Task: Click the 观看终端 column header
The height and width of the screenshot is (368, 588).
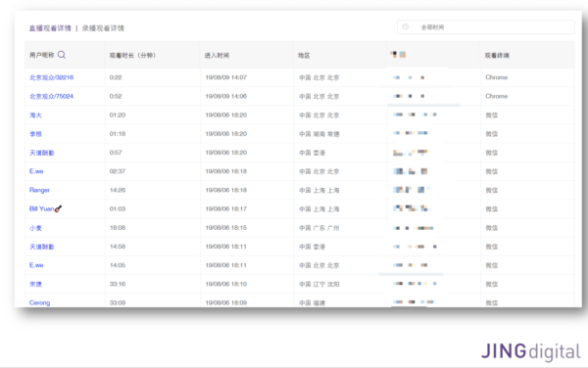Action: tap(497, 56)
